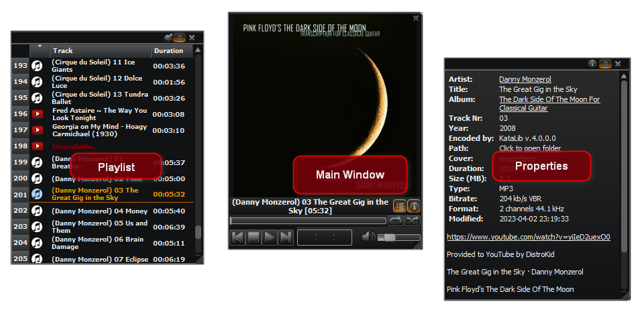
Task: Close the Properties window
Action: 618,64
